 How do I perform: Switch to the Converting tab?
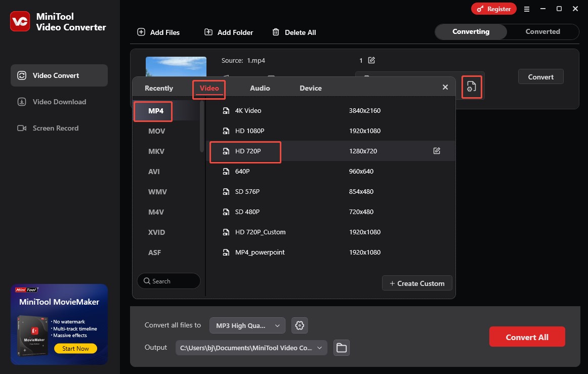(471, 31)
